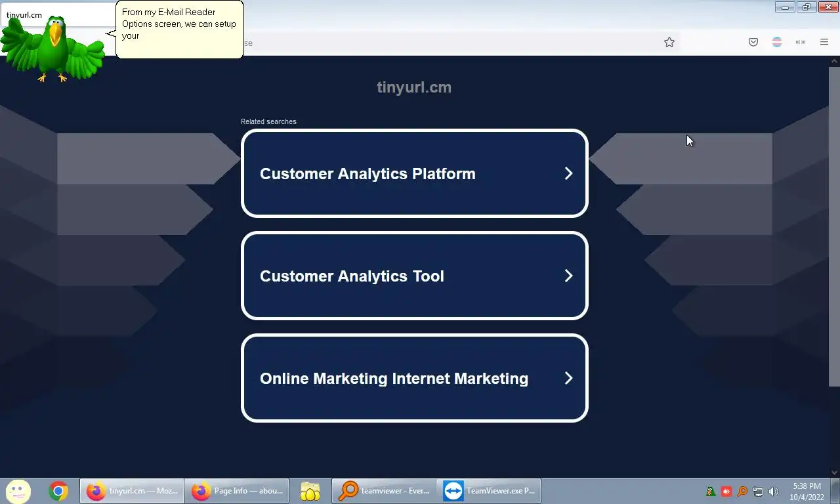Click the Related searches label

coord(268,121)
